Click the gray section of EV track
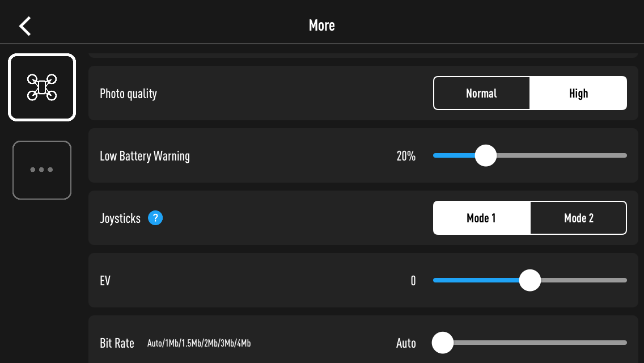The height and width of the screenshot is (363, 644). [584, 280]
